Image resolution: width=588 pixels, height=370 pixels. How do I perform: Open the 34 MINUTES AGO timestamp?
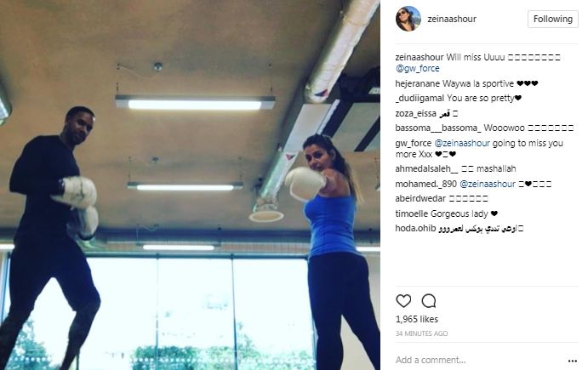coord(421,333)
